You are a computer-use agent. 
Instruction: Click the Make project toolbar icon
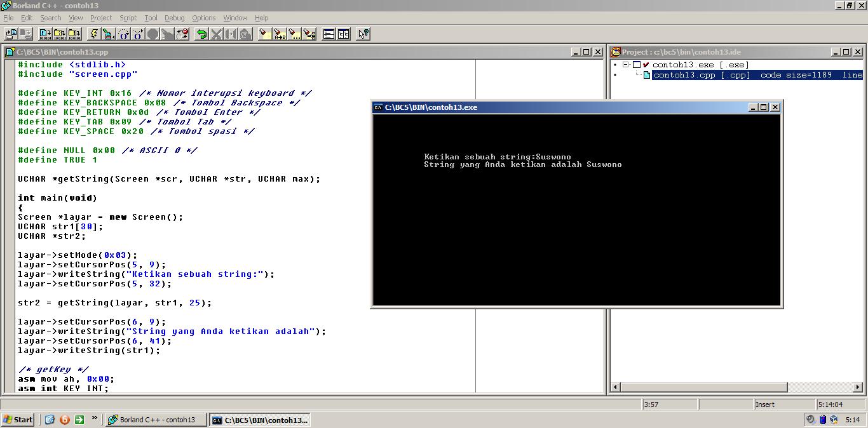point(60,34)
